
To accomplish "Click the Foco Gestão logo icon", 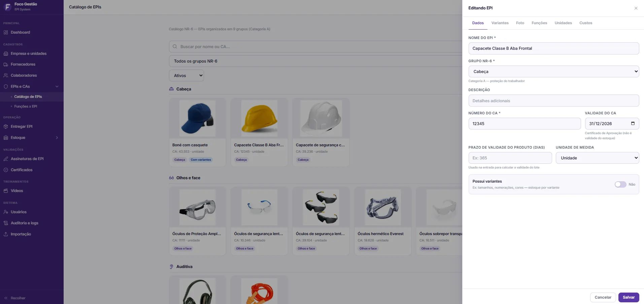I will coord(7,7).
